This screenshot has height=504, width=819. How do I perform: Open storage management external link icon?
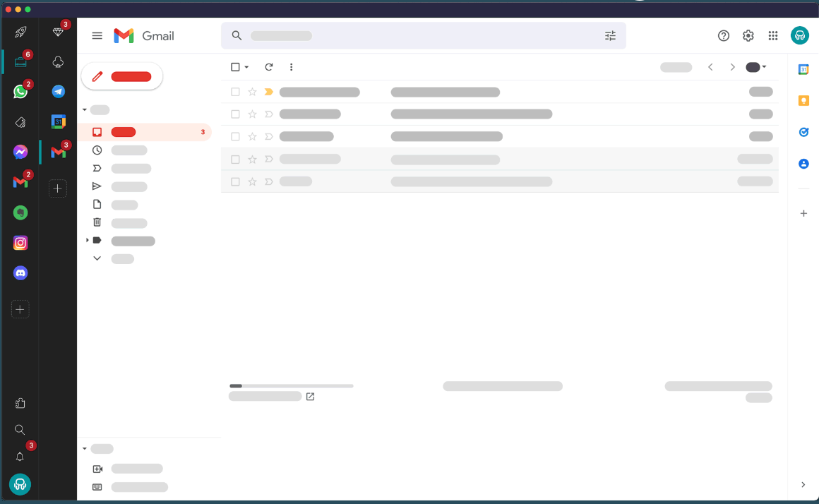tap(310, 397)
